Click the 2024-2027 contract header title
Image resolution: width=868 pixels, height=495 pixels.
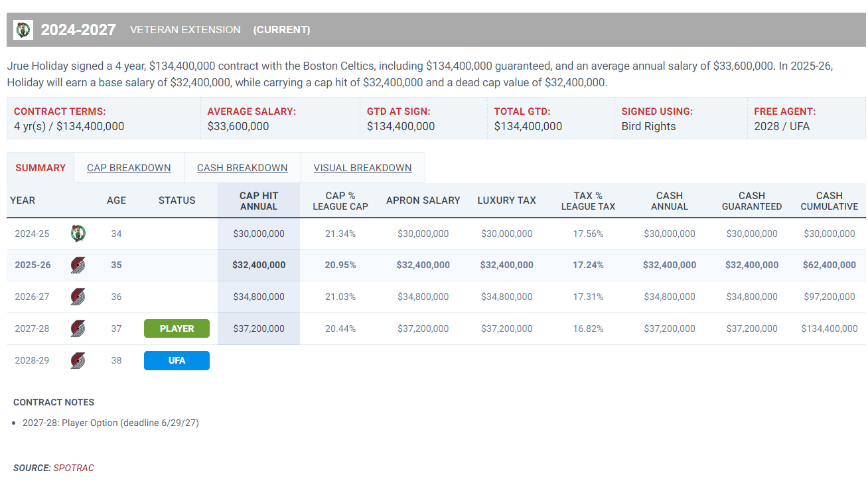coord(78,30)
